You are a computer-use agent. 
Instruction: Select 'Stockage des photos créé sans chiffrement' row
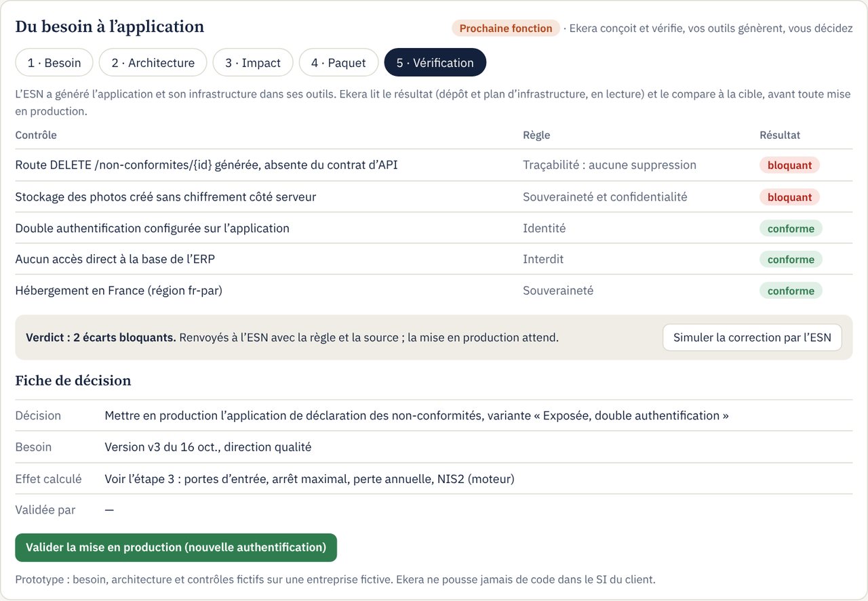click(x=433, y=197)
